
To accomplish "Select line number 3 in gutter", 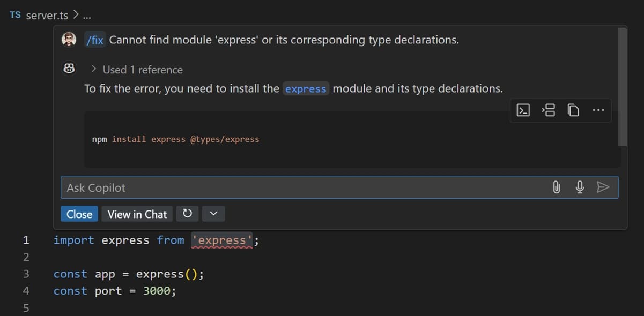I will click(x=25, y=274).
